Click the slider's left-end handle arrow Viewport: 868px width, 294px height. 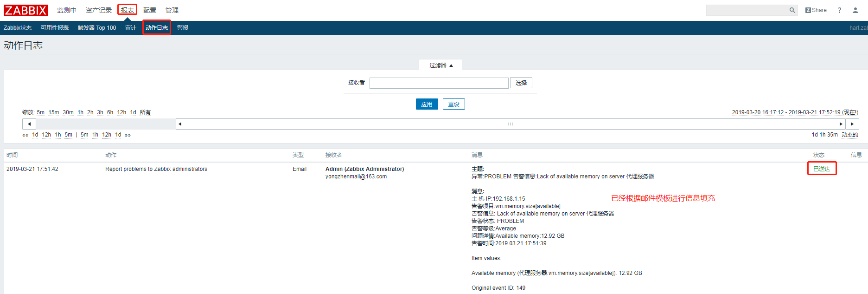click(180, 124)
